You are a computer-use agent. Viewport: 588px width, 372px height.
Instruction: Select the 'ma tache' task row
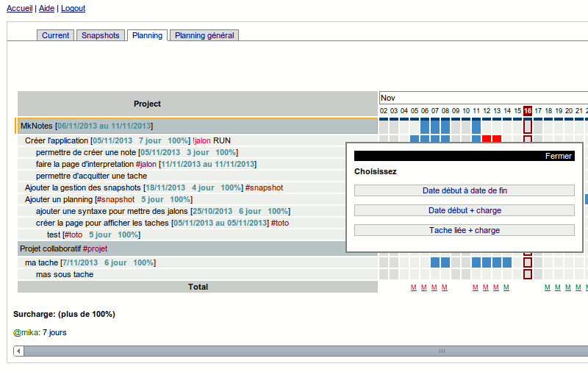(198, 262)
